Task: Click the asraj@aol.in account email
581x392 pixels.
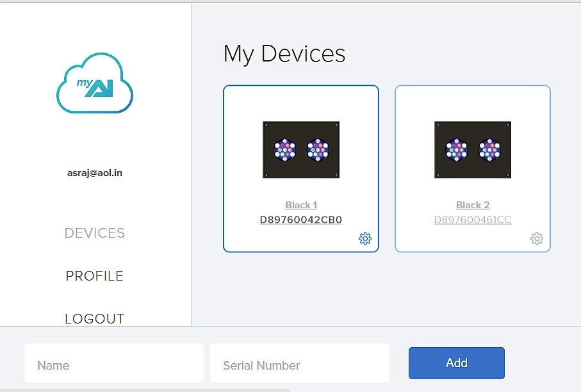Action: pyautogui.click(x=95, y=173)
